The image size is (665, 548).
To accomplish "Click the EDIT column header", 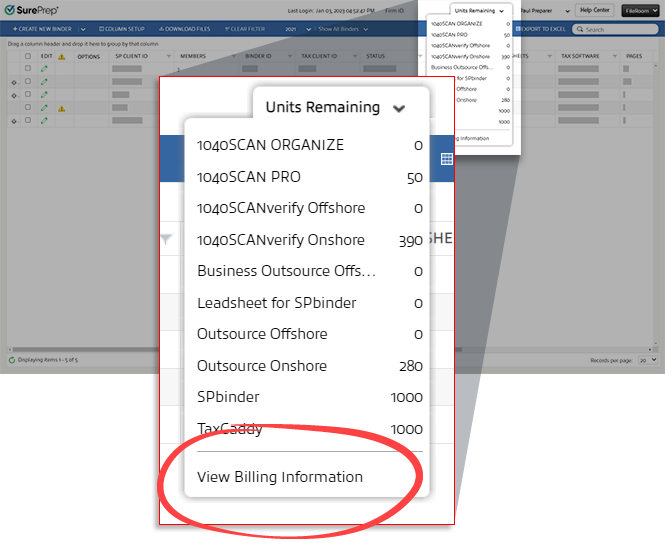I will click(47, 56).
